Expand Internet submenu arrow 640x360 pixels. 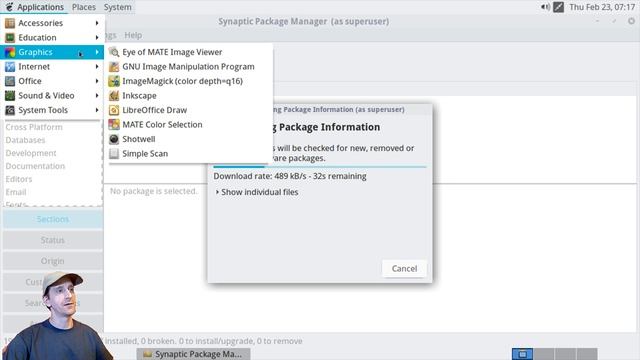97,67
